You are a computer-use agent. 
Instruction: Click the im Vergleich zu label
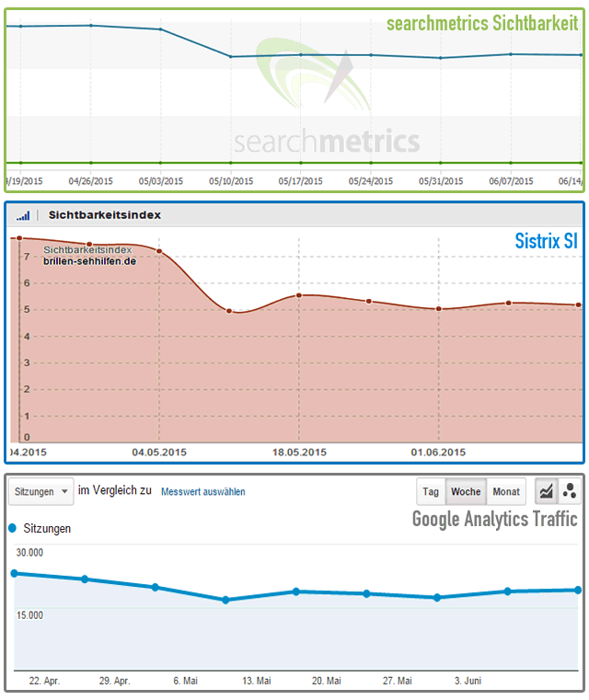click(x=115, y=490)
